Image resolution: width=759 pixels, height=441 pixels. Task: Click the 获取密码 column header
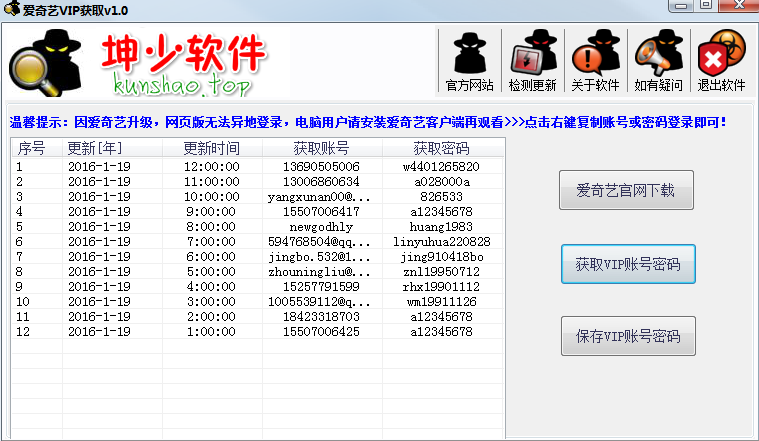point(441,148)
